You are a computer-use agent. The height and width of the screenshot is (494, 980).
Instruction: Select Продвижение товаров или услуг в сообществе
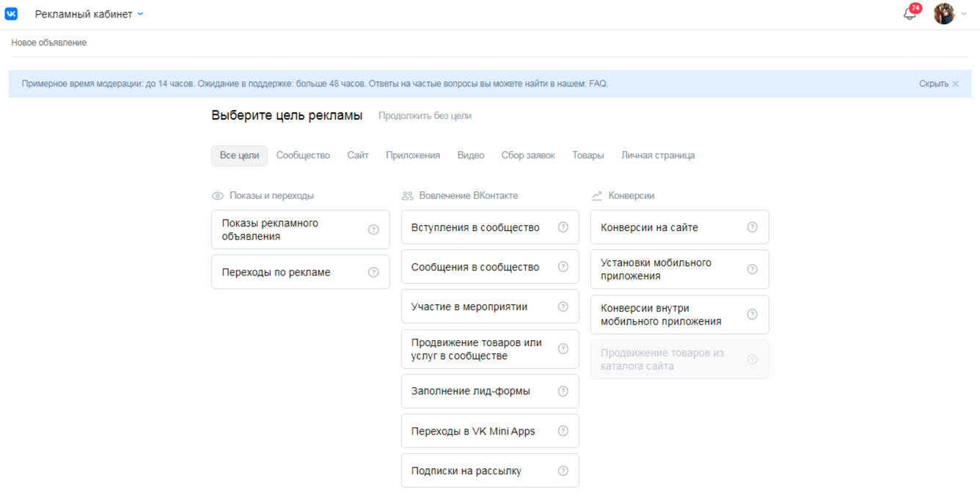(476, 349)
